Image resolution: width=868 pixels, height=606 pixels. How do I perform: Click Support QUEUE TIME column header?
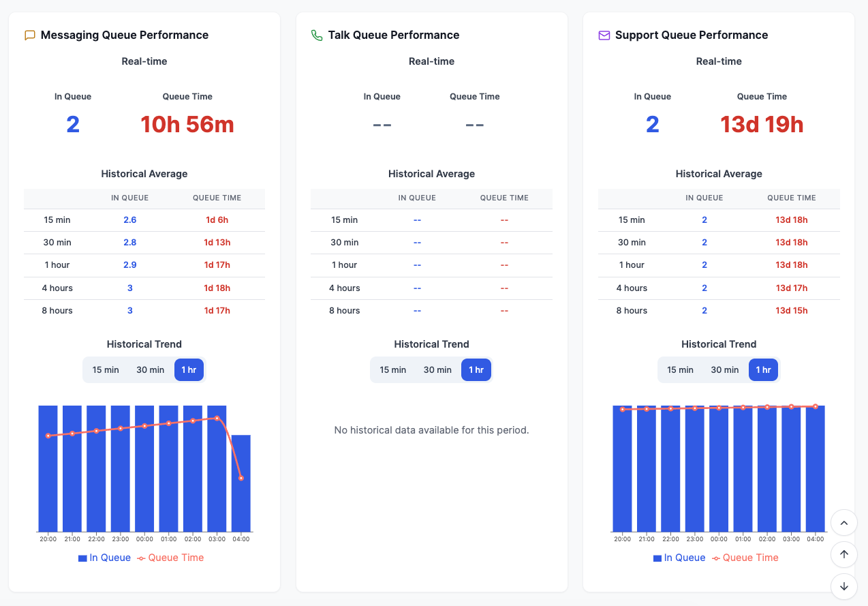(792, 198)
